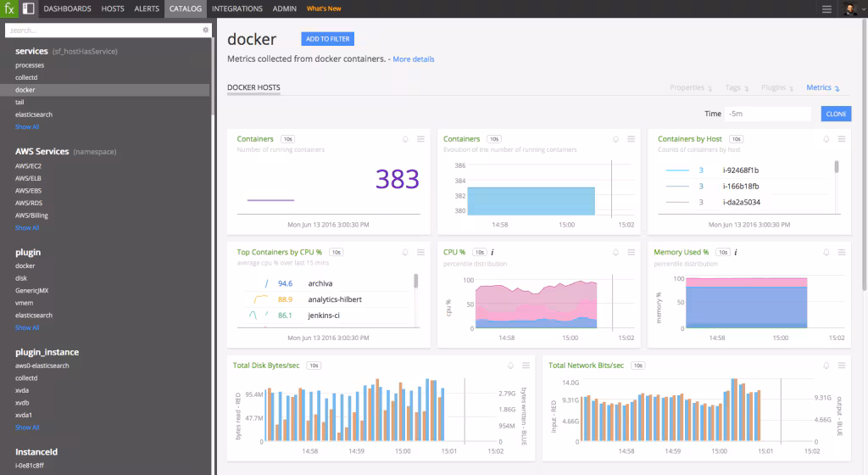The height and width of the screenshot is (475, 868).
Task: Jump to Plugins section
Action: (x=776, y=87)
